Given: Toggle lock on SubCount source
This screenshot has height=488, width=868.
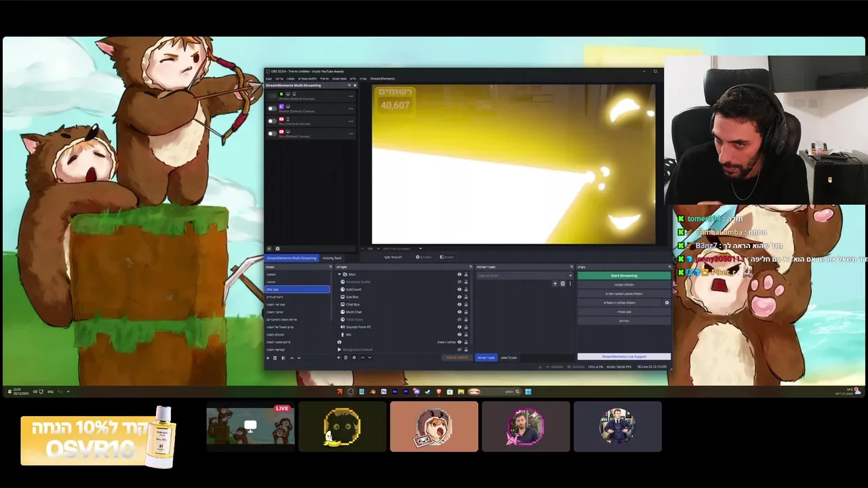Looking at the screenshot, I should tap(466, 289).
